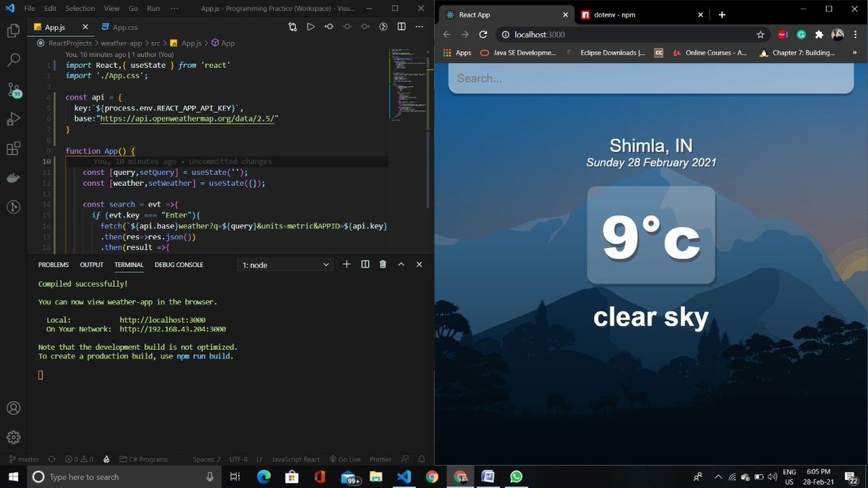Synchronize changes in the status bar
Screen dimensions: 868x488
point(51,459)
